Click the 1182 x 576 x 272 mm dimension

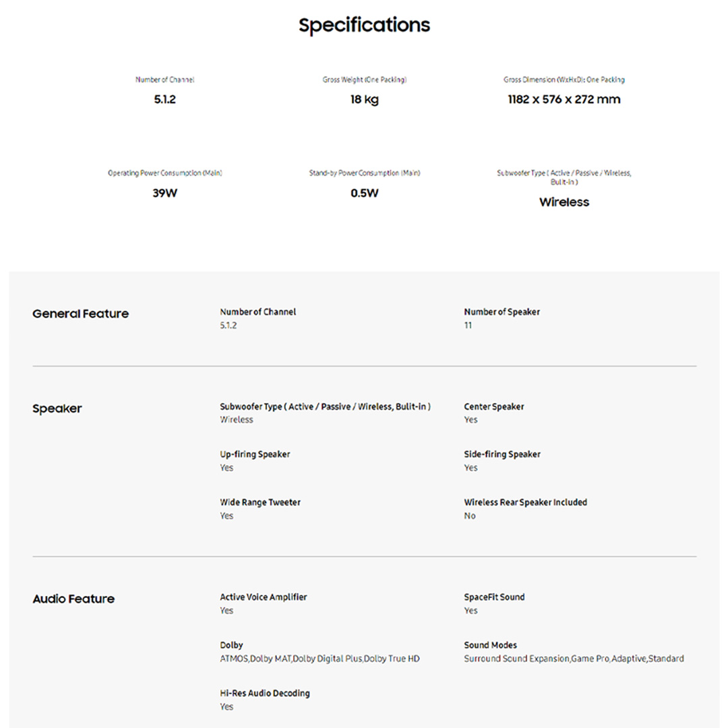click(x=564, y=100)
